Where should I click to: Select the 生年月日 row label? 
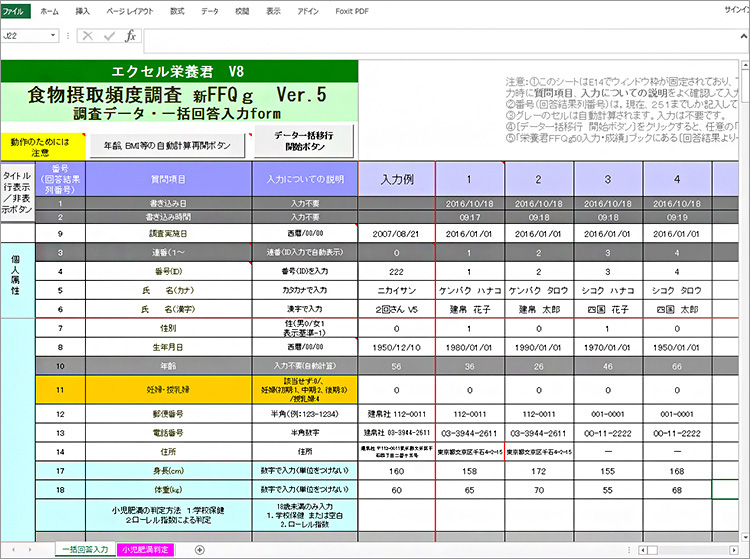(168, 348)
